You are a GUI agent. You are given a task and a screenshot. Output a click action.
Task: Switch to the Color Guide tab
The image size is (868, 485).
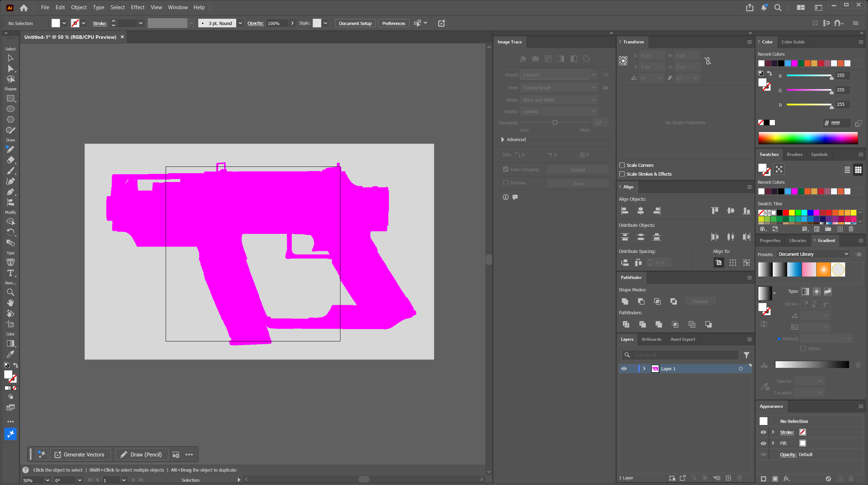point(793,42)
